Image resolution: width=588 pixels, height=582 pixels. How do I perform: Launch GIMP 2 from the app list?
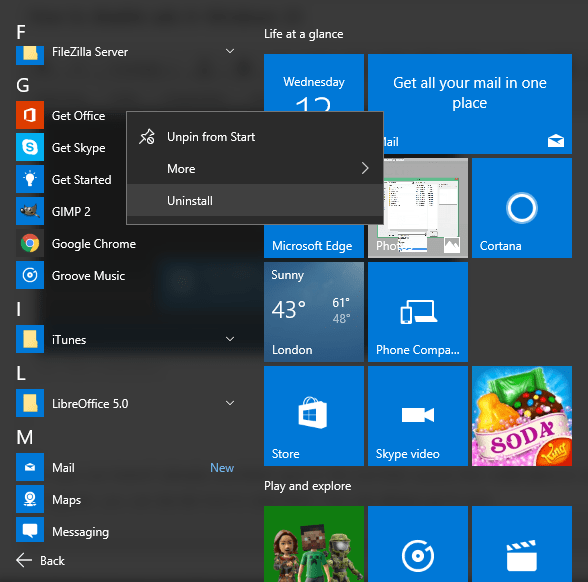point(71,212)
